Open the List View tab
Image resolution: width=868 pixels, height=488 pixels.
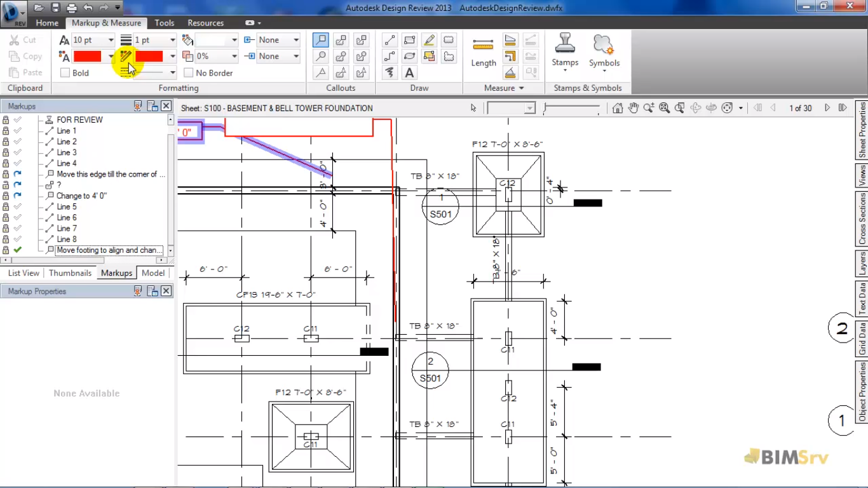click(24, 273)
